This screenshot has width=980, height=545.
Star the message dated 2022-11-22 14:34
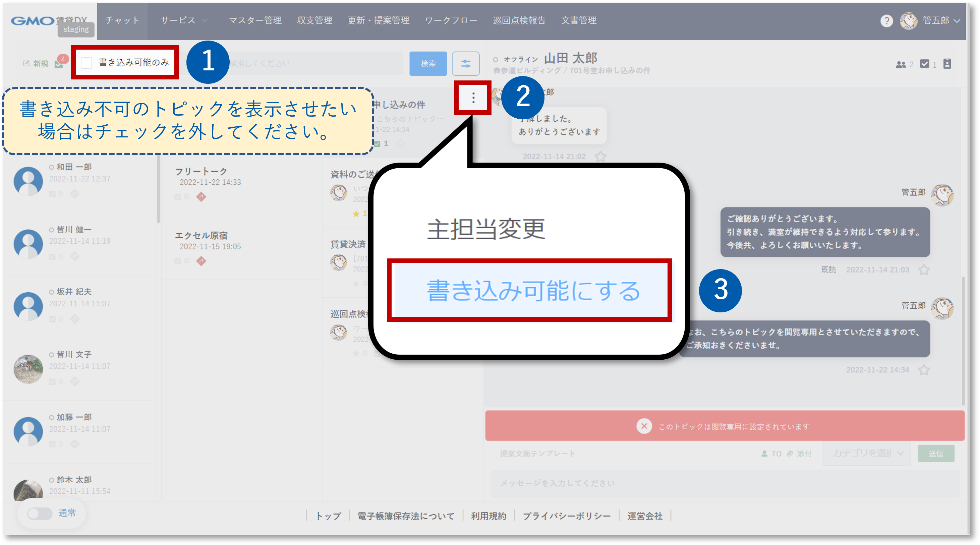[x=924, y=370]
